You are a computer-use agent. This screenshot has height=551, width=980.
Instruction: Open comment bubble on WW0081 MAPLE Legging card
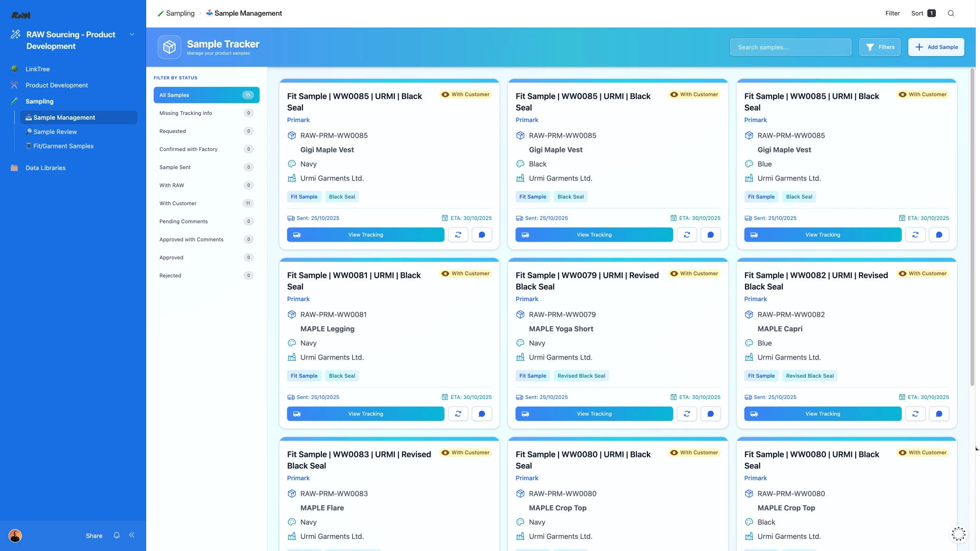pos(482,414)
